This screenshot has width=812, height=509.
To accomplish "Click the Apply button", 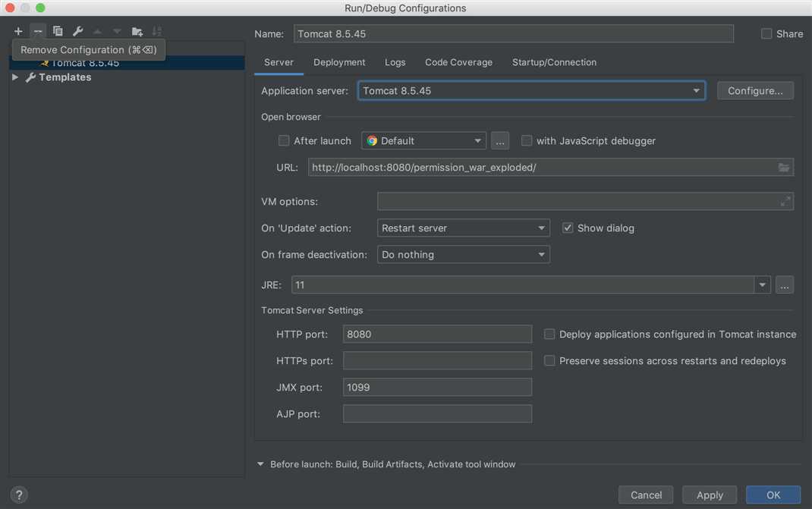I will coord(710,495).
